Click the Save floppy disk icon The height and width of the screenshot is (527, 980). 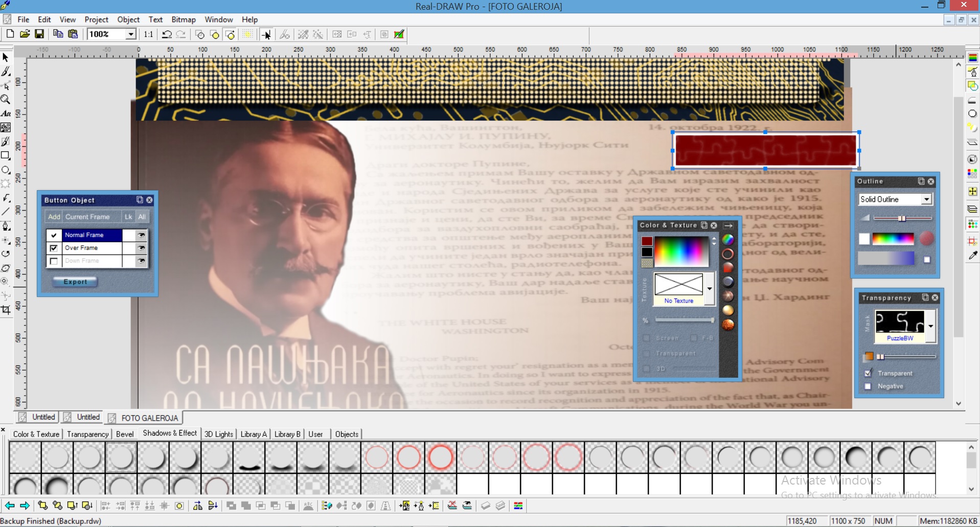tap(39, 34)
